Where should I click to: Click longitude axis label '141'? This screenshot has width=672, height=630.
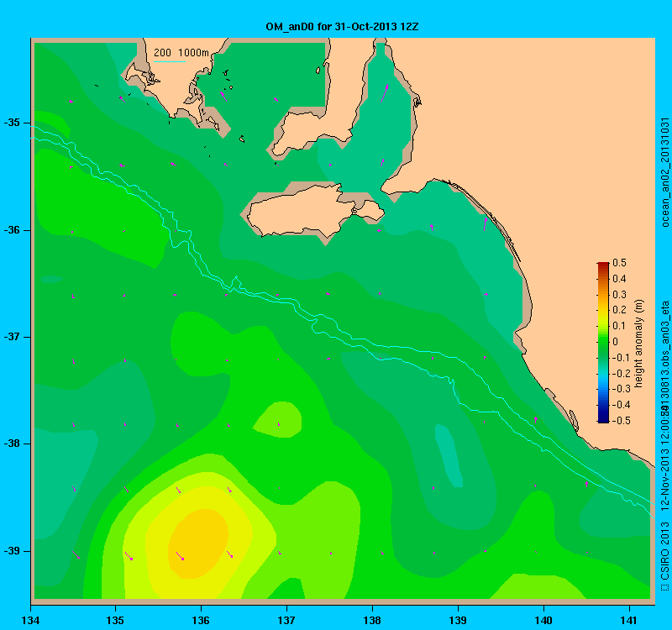(x=629, y=620)
